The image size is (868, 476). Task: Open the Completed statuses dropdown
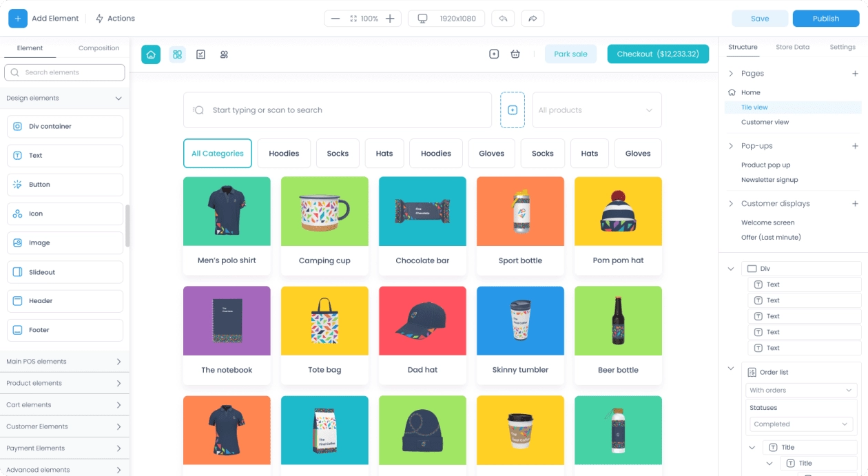pos(803,424)
